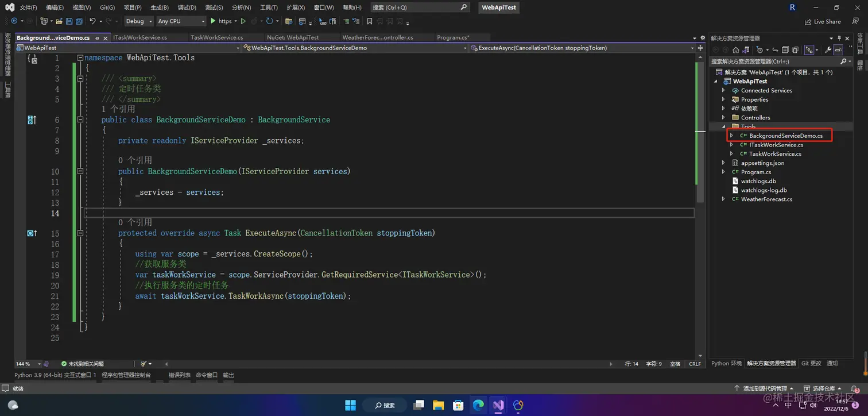Click the bookmark toggle icon in toolbar

click(x=370, y=21)
